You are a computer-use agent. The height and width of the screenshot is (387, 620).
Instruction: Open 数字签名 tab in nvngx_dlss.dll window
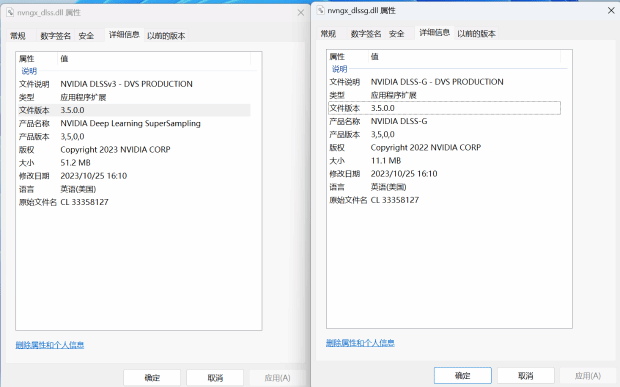(x=55, y=36)
